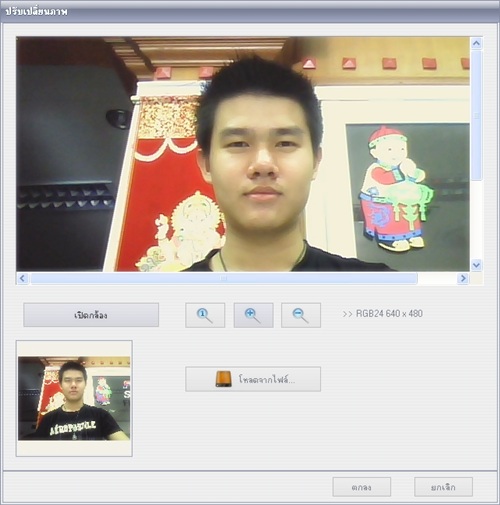
Task: Click the RGB24 640 x 480 text
Action: pos(389,314)
